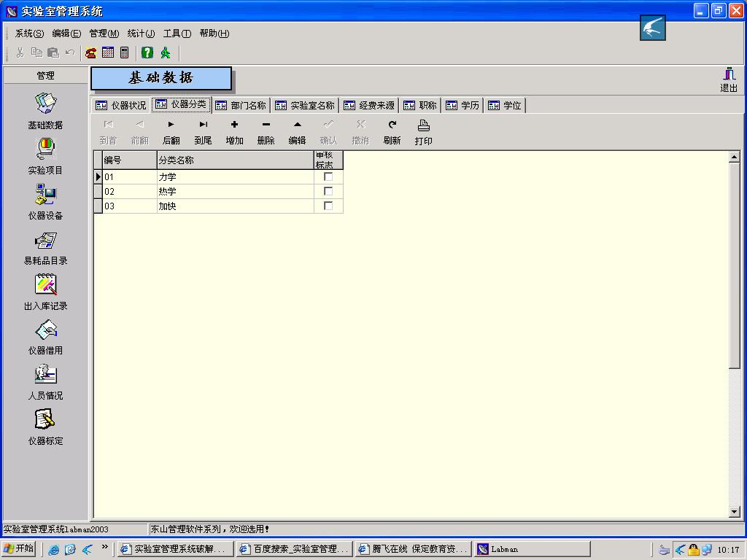Click the Windows 开始 start button
This screenshot has width=747, height=560.
pyautogui.click(x=19, y=549)
